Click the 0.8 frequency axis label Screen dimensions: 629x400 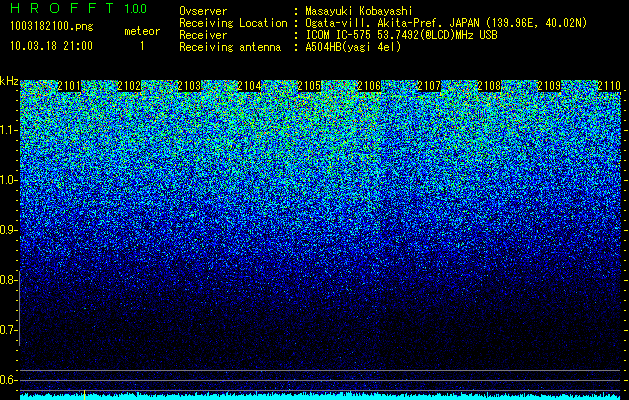[8, 280]
